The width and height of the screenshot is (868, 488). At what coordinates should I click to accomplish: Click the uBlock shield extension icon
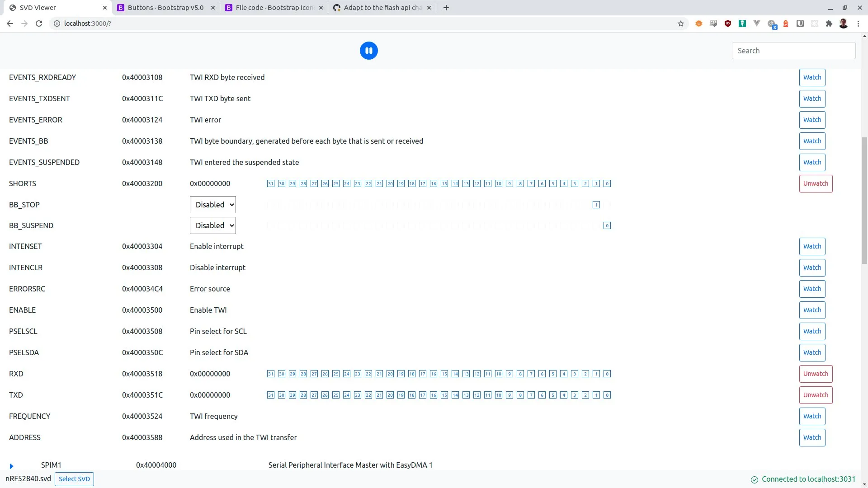[727, 23]
